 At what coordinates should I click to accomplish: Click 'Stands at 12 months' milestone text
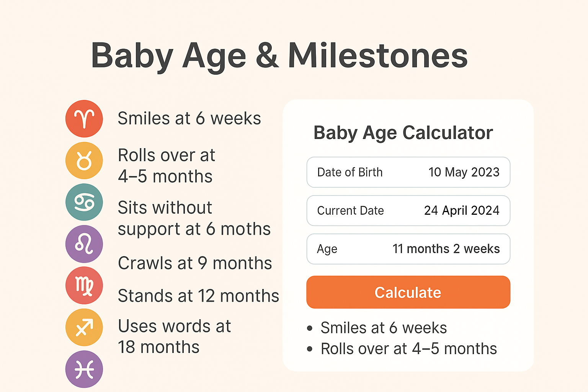[198, 296]
